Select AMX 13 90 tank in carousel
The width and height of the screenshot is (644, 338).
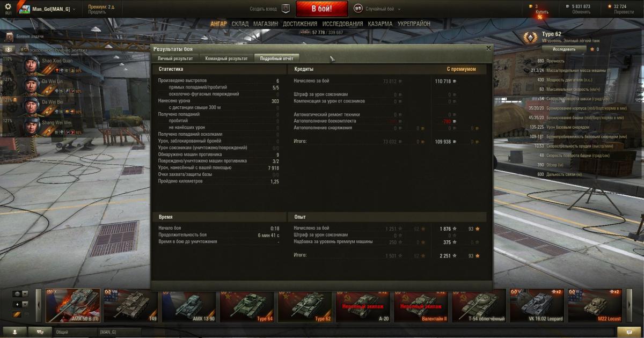pos(188,305)
